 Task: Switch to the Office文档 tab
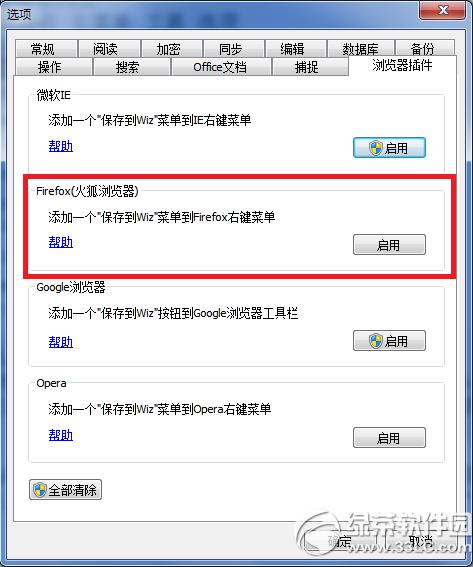coord(221,67)
